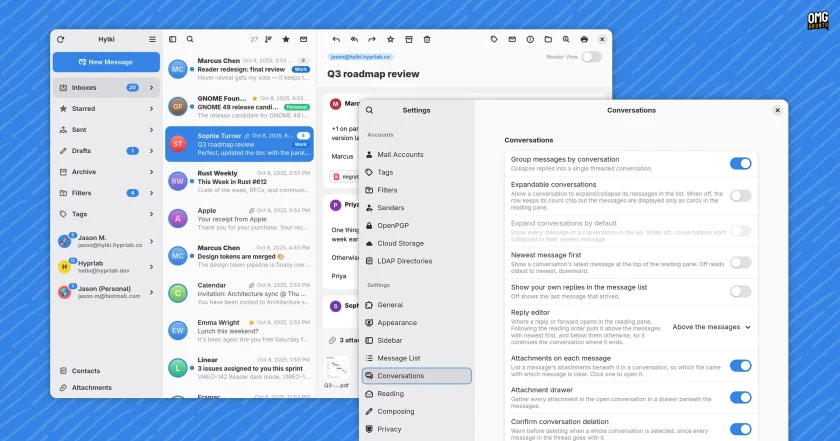Screen dimensions: 840x441
Task: Click the search icon in Settings sidebar header
Action: click(370, 110)
